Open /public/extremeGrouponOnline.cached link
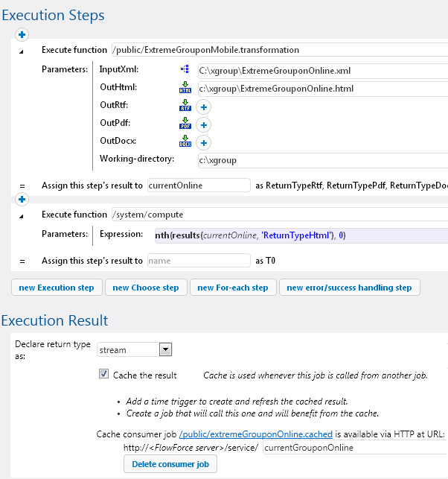448x479 pixels. (256, 434)
